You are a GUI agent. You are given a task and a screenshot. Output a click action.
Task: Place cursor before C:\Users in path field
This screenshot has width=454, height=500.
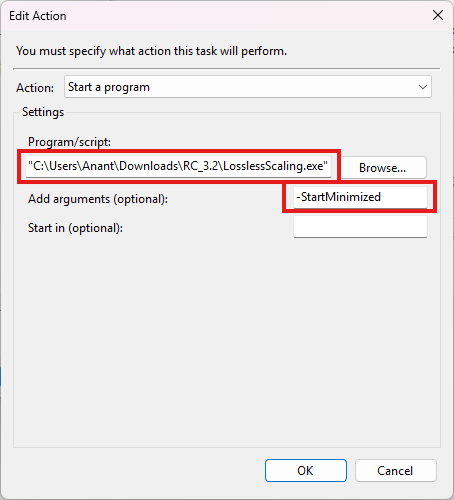point(33,166)
